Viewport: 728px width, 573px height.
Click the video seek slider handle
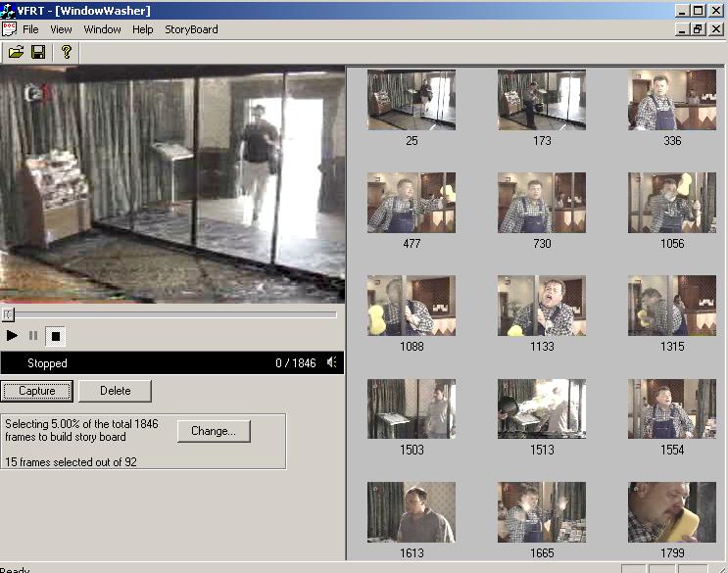tap(8, 314)
